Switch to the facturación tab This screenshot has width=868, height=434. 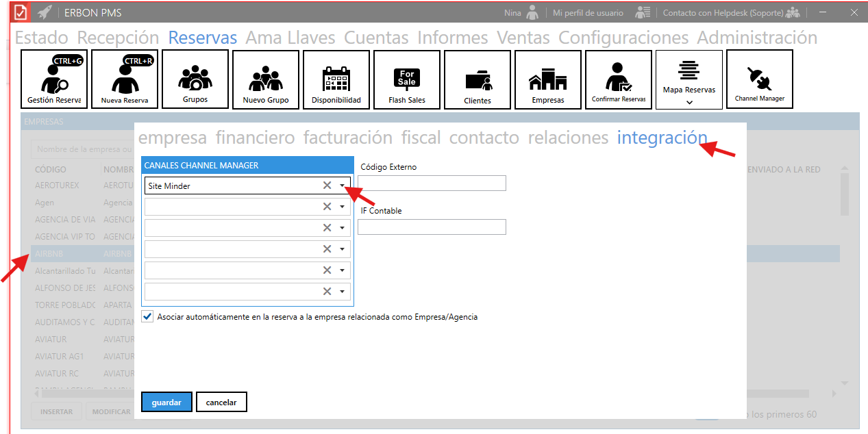[347, 138]
